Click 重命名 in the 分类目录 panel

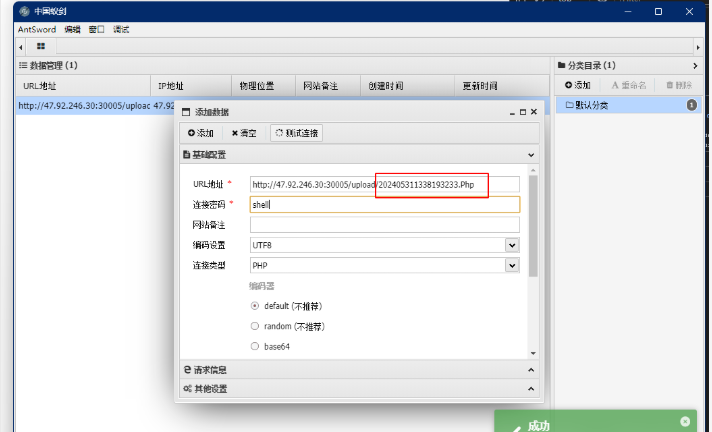click(628, 85)
